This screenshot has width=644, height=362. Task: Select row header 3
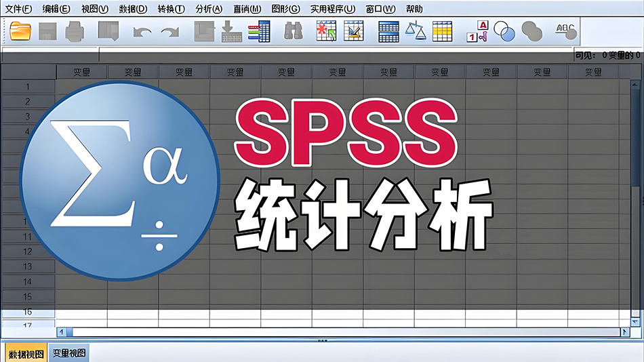pos(28,117)
